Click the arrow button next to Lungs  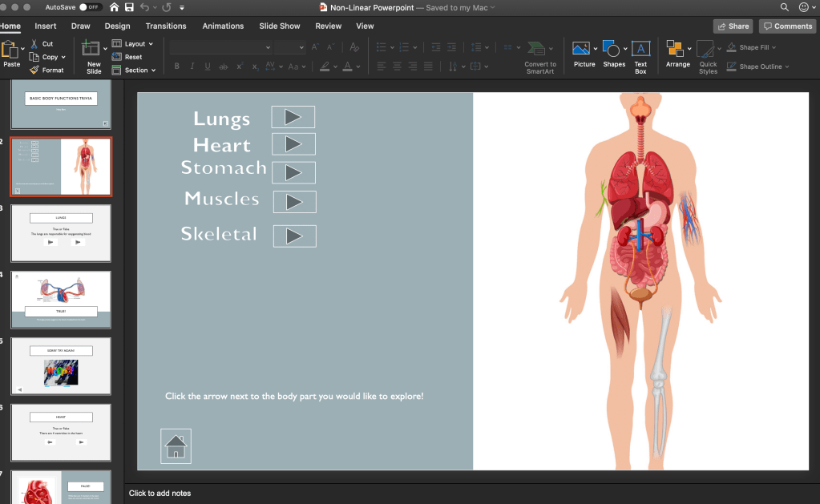(x=293, y=117)
